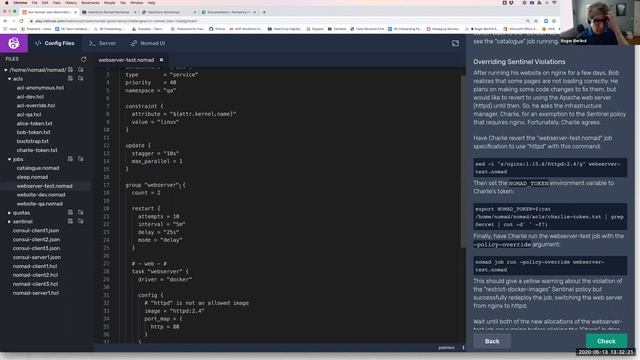Open bootstrap.txt file

click(x=32, y=141)
